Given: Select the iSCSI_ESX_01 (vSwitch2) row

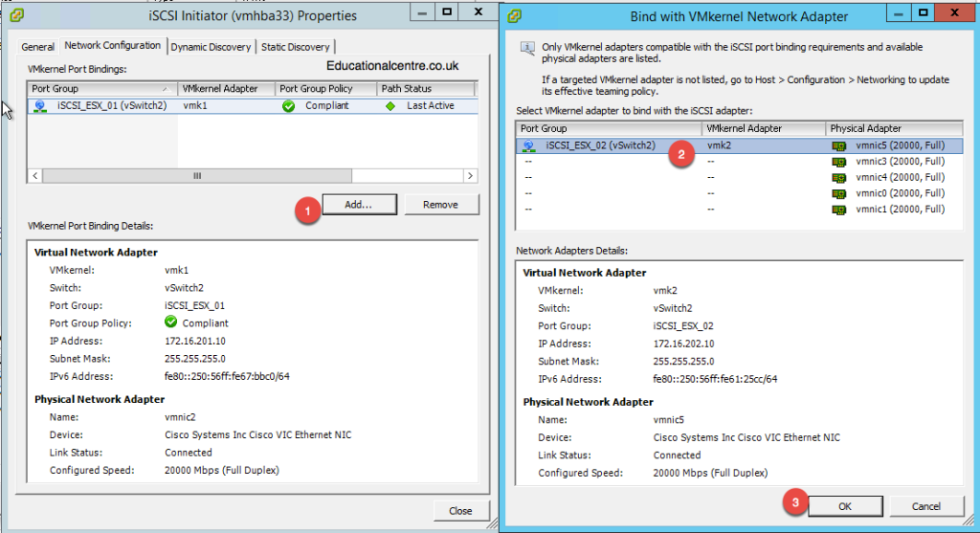Looking at the screenshot, I should point(253,105).
